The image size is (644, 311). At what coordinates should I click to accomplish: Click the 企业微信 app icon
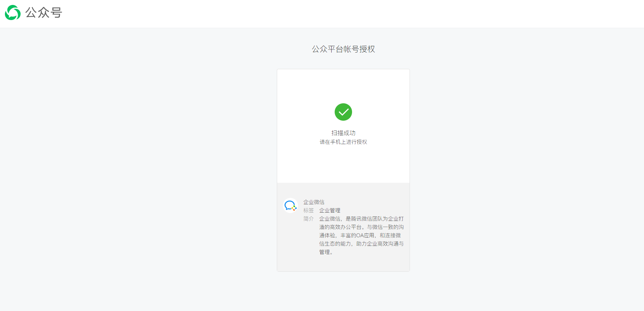coord(290,205)
